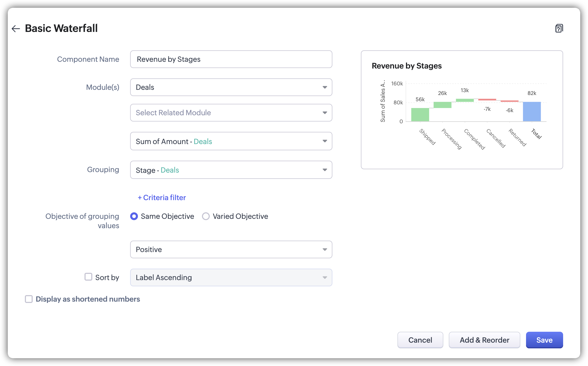Select the Same Objective radio button
The height and width of the screenshot is (366, 588).
click(x=134, y=216)
